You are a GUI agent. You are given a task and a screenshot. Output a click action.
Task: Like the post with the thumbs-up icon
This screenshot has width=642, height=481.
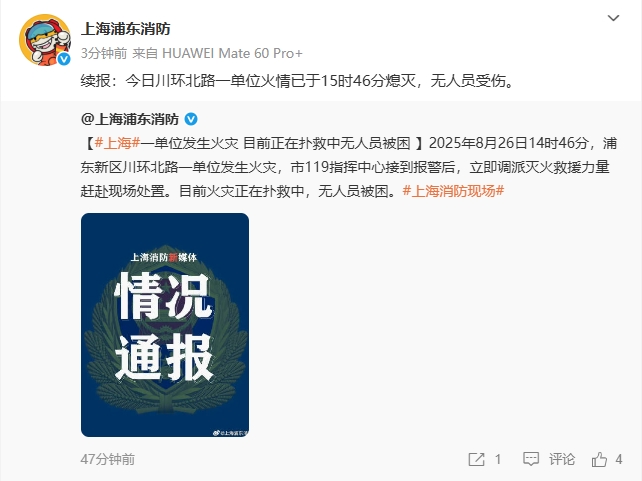tap(599, 459)
